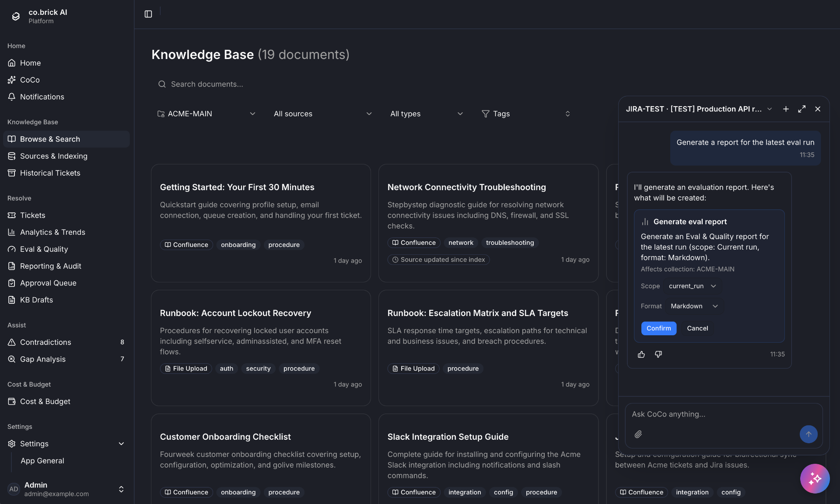Screen dimensions: 840x504
Task: Open the All types dropdown
Action: (427, 114)
